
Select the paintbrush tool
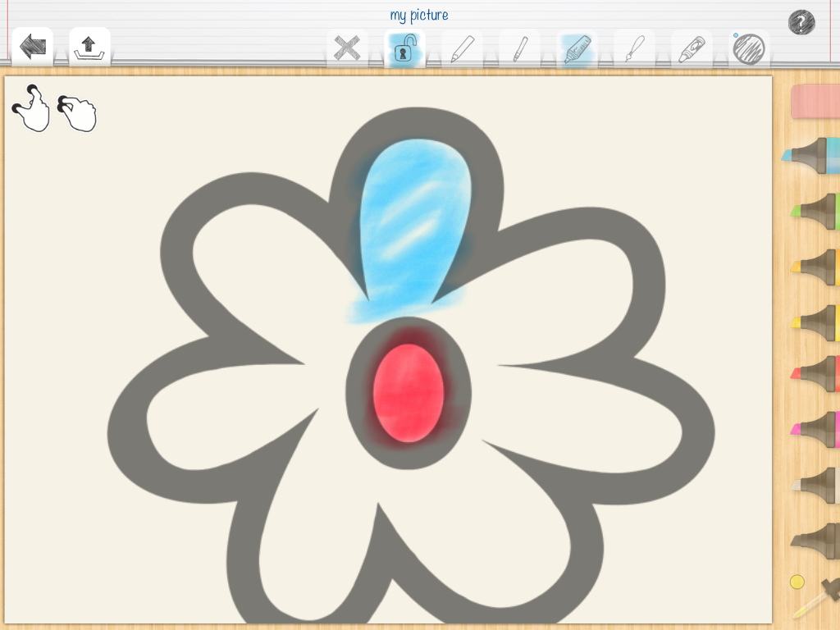pyautogui.click(x=634, y=49)
